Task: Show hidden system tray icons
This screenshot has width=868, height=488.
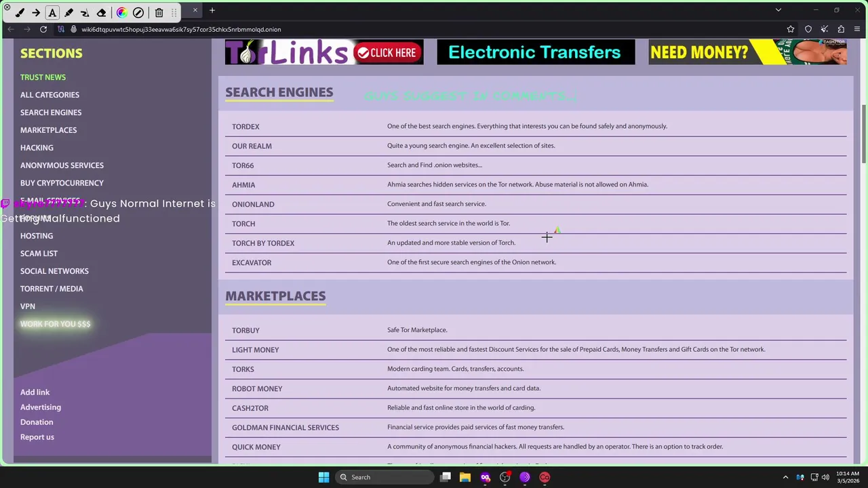Action: coord(785,477)
